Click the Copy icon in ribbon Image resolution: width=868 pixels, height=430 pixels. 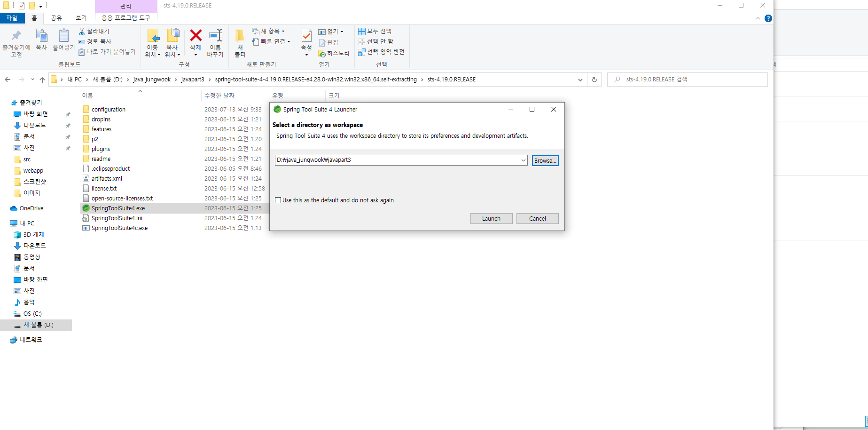point(41,36)
